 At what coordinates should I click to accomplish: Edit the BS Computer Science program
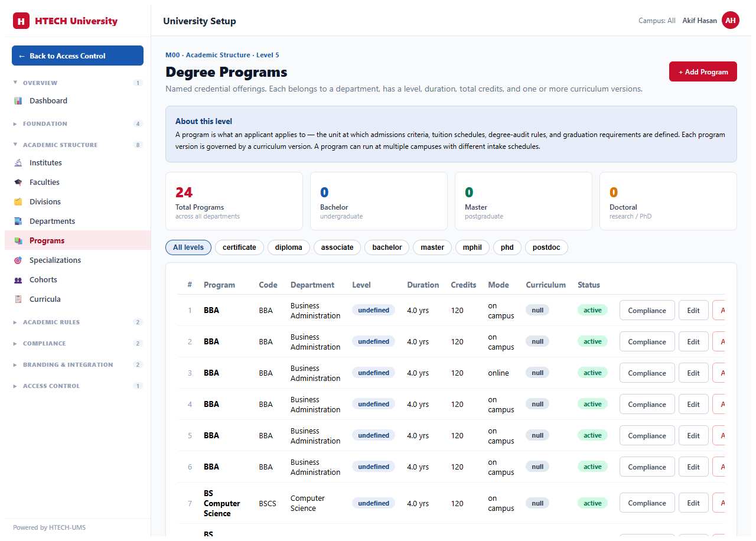[693, 503]
